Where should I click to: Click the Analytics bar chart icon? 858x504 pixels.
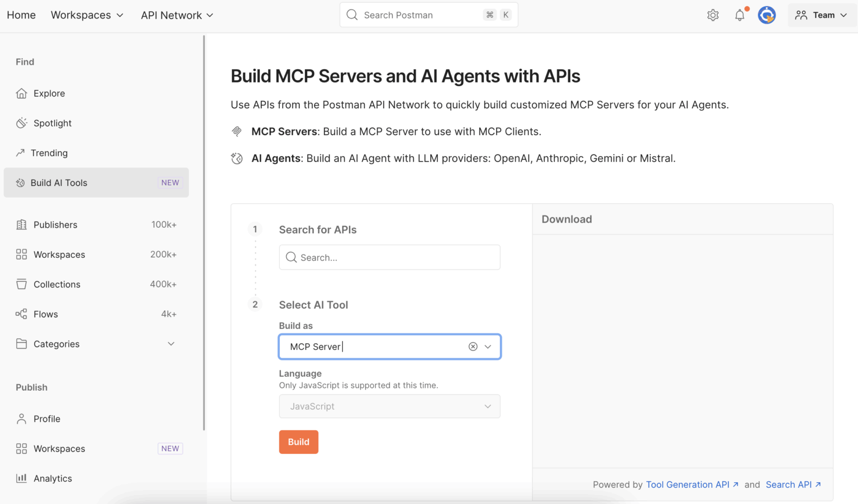(x=21, y=478)
